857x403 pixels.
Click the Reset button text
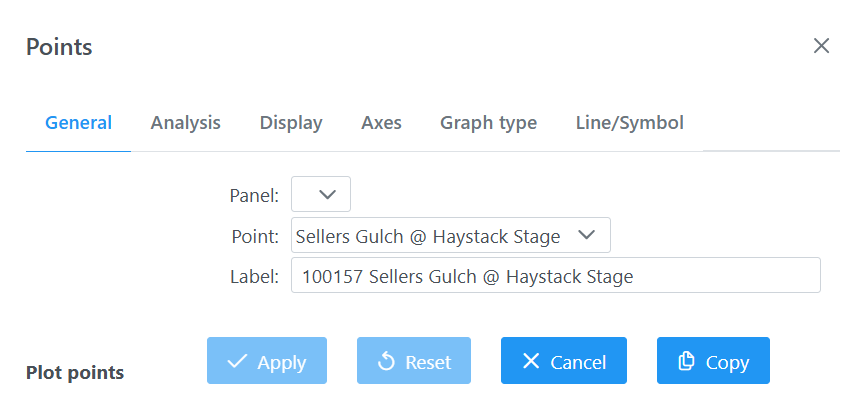click(x=428, y=362)
